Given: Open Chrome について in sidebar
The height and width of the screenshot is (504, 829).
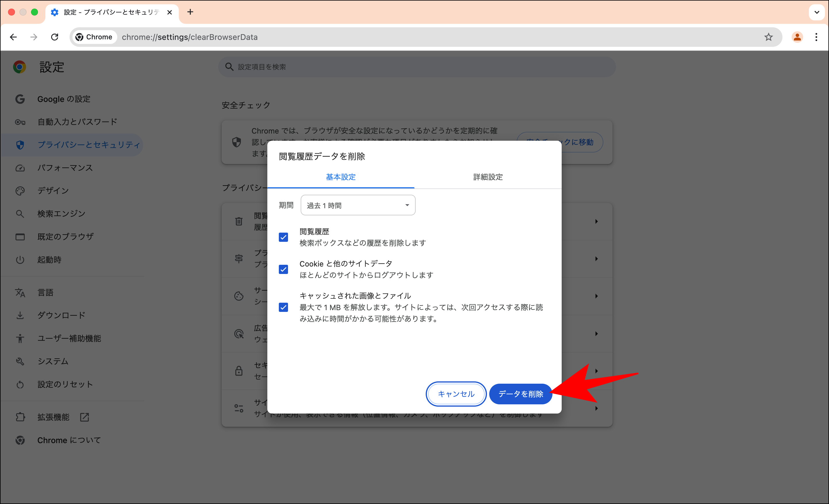Looking at the screenshot, I should (72, 440).
